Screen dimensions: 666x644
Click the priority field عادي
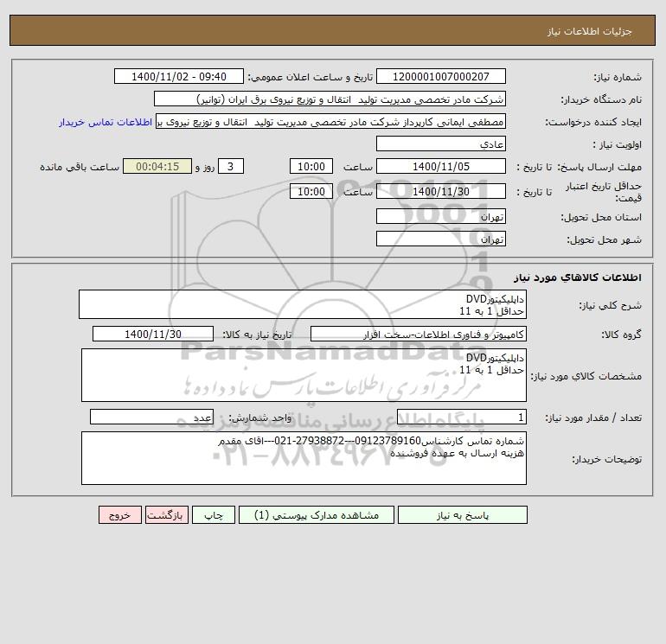(x=441, y=143)
